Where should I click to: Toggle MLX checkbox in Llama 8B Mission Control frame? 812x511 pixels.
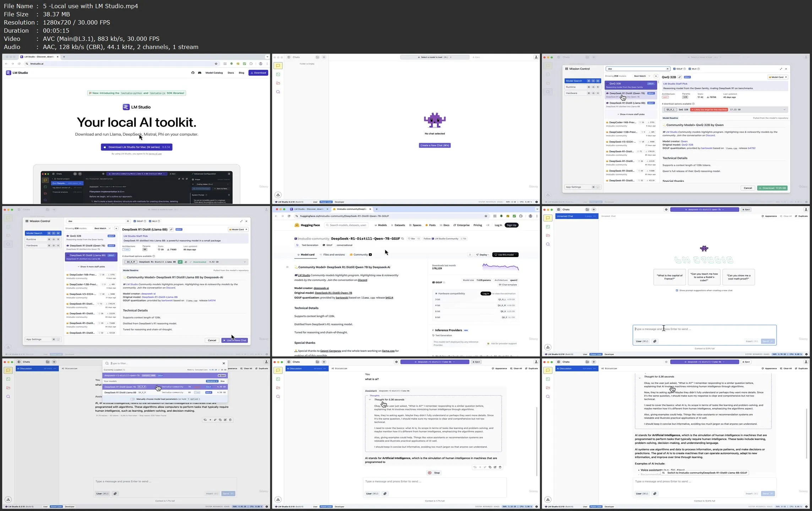(150, 221)
